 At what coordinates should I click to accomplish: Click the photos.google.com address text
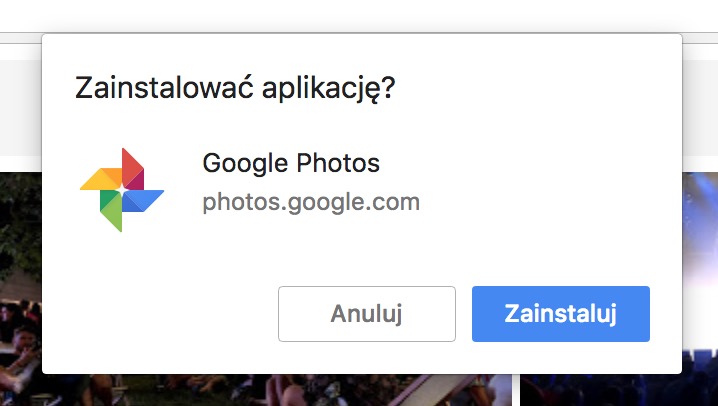tap(311, 202)
